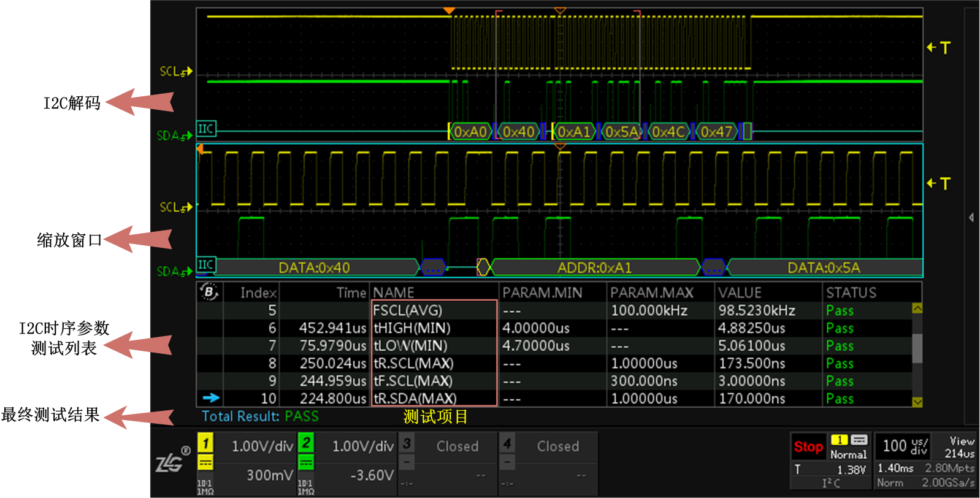Click Total Result: PASS label
980x498 pixels.
(260, 416)
